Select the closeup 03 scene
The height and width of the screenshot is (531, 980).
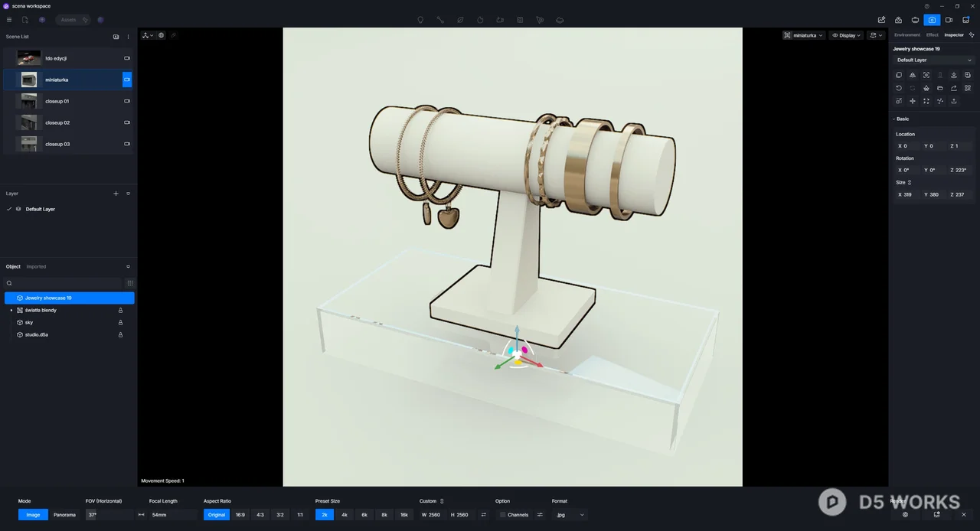tap(68, 144)
